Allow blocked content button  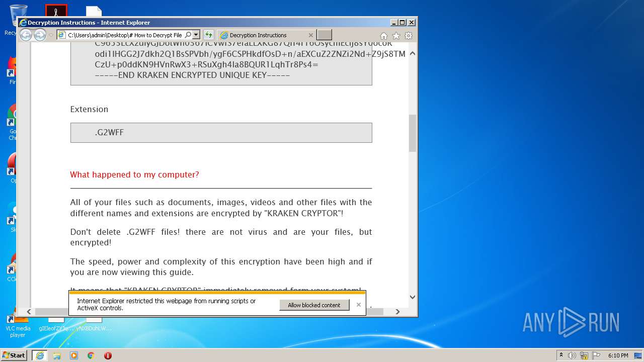(x=314, y=305)
